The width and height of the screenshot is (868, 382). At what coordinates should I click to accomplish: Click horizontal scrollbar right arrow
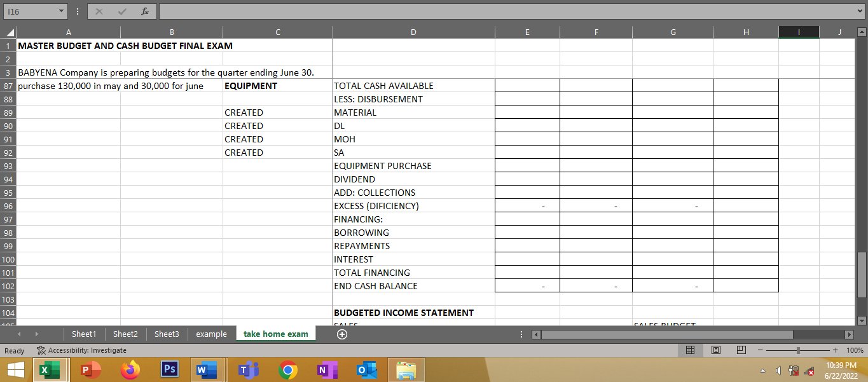coord(848,334)
